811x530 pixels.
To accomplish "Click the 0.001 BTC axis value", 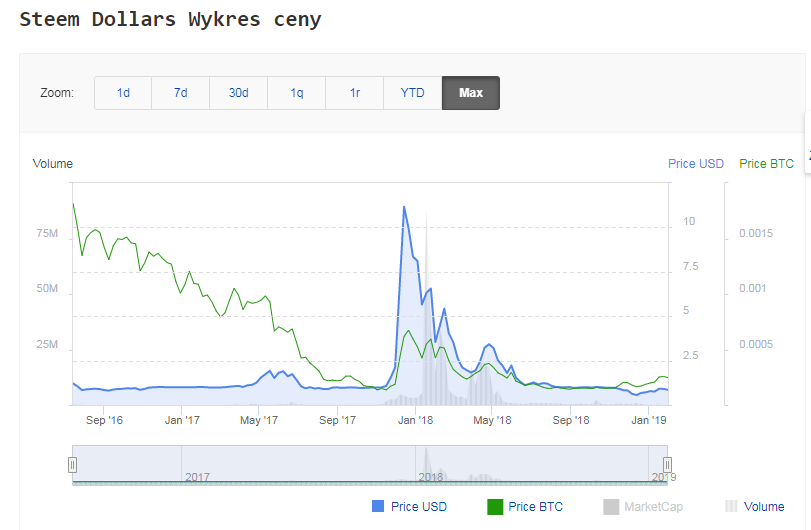I will (x=752, y=289).
